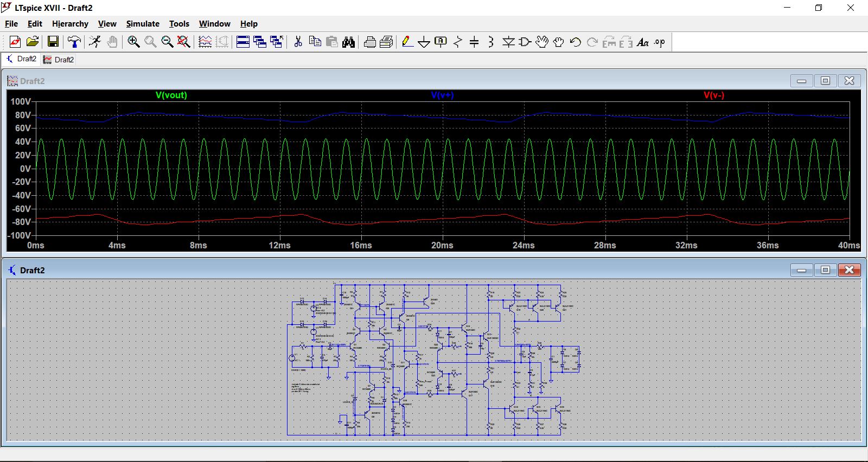Click the 100V vertical axis label
This screenshot has height=462, width=868.
[21, 101]
